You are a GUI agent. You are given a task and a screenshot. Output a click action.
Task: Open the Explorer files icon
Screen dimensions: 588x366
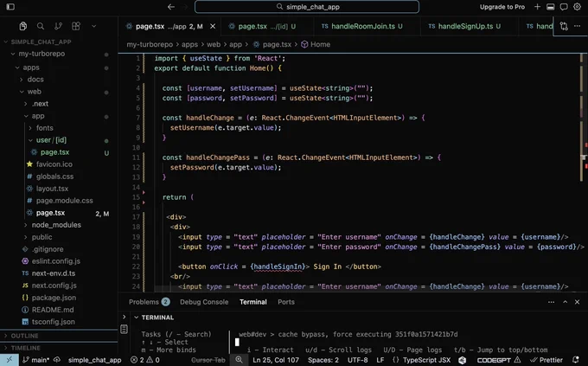(x=22, y=26)
